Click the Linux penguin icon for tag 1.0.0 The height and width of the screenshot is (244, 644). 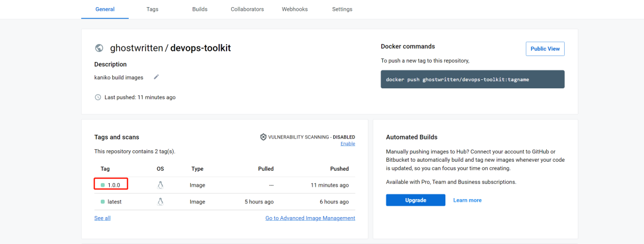click(160, 185)
